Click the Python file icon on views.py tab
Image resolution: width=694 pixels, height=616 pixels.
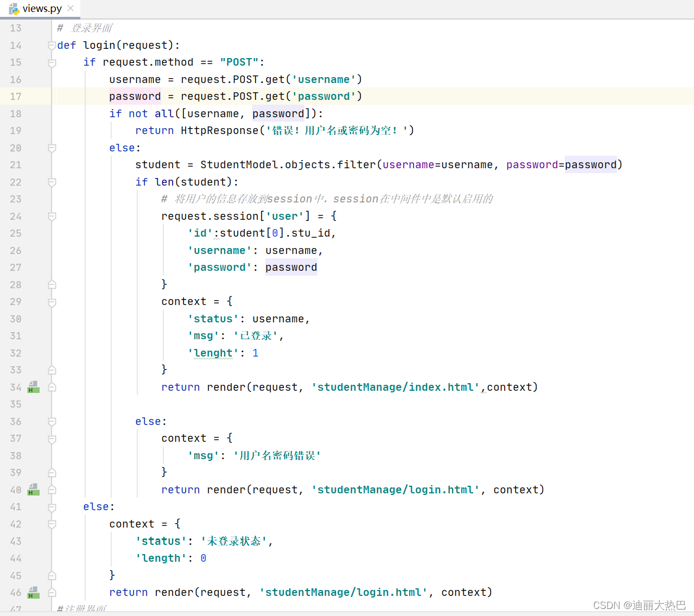coord(14,9)
